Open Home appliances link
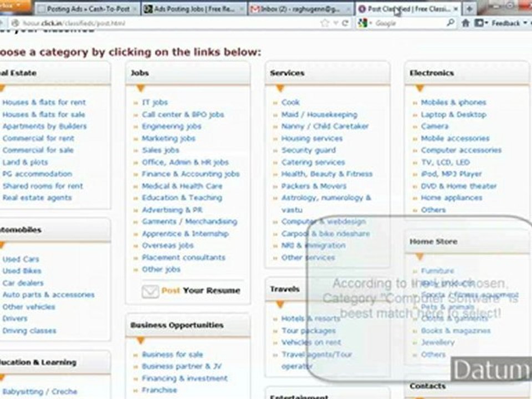The width and height of the screenshot is (532, 399). click(x=452, y=198)
